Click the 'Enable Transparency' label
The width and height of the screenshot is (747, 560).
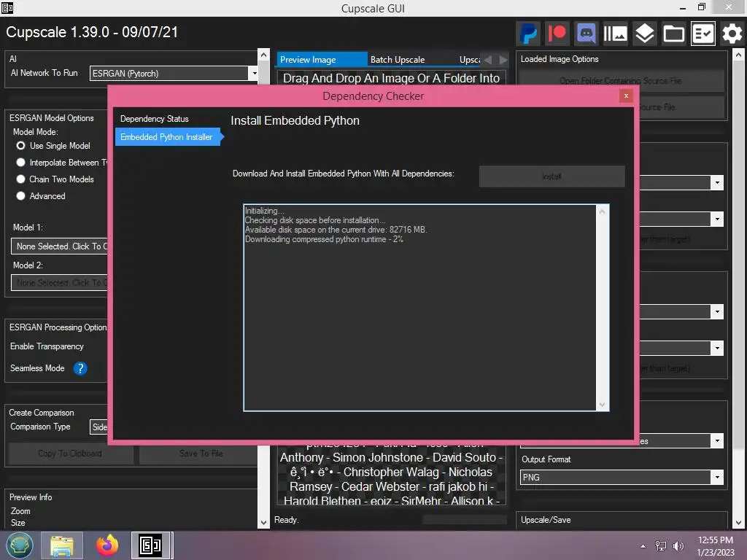coord(47,346)
